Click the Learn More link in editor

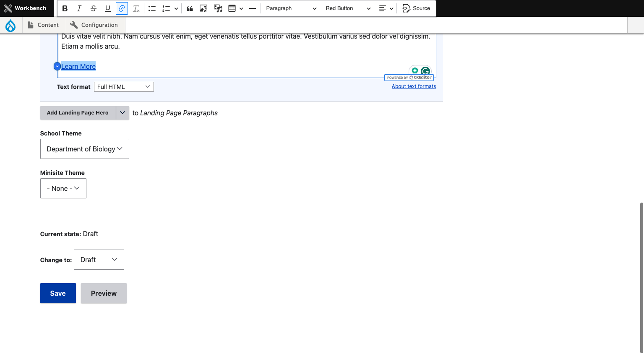[78, 66]
